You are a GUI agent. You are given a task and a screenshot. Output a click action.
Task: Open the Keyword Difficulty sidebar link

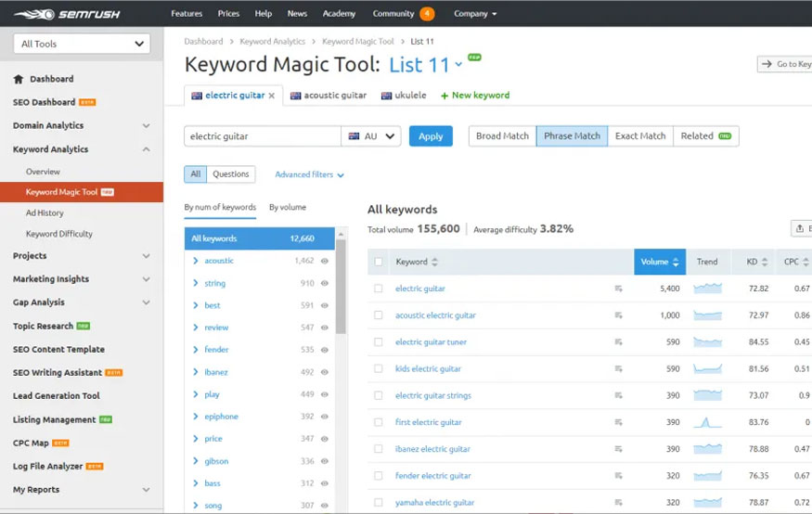tap(59, 234)
